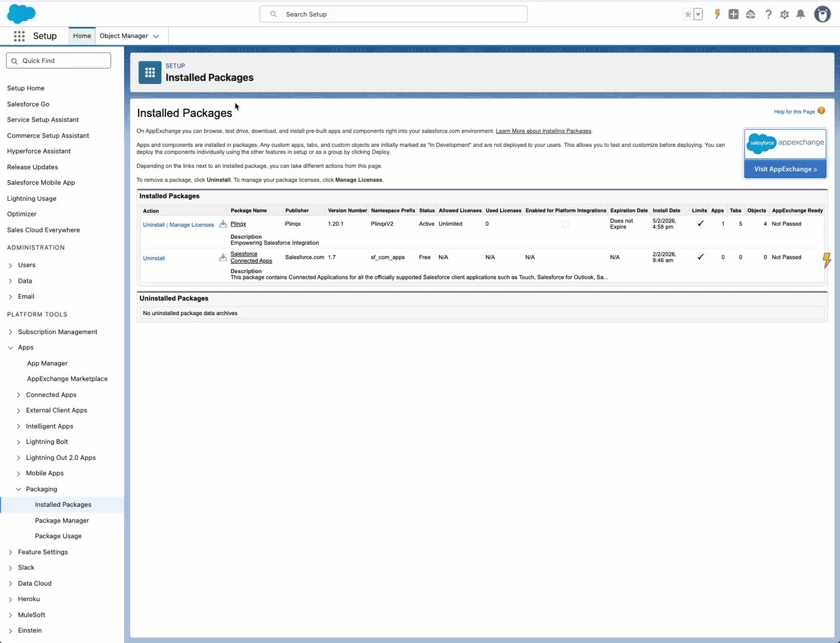840x643 pixels.
Task: Expand External Client Apps
Action: 18,411
